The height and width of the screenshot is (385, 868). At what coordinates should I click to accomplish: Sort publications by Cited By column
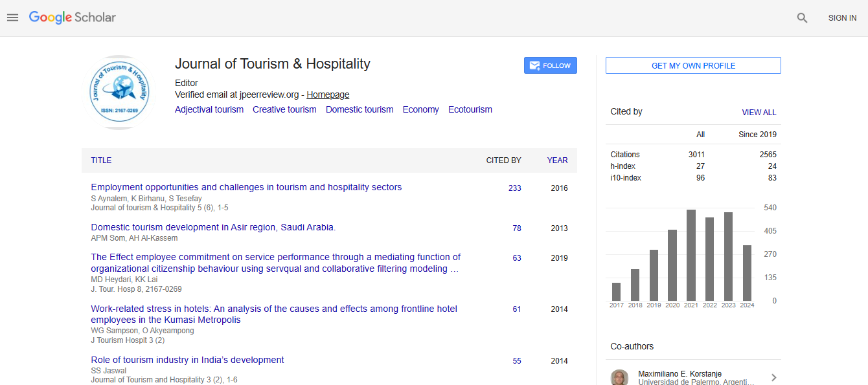(503, 160)
